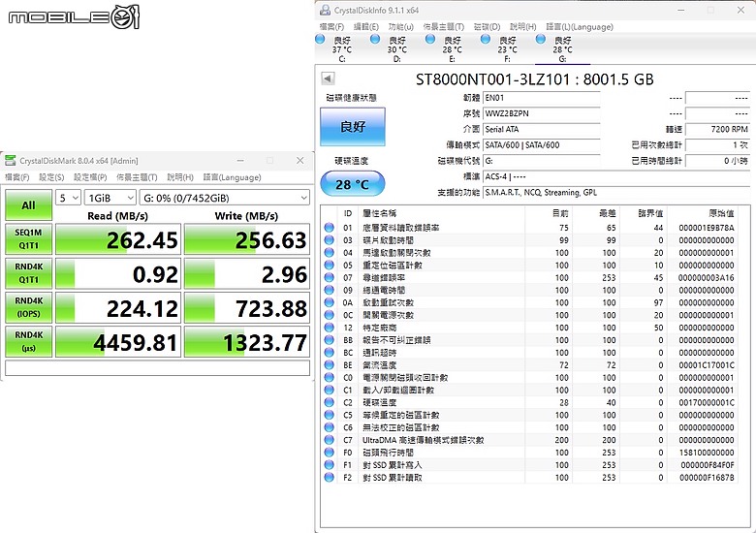The width and height of the screenshot is (756, 533).
Task: Click the blue status icon for attribute C2
Action: coord(330,402)
